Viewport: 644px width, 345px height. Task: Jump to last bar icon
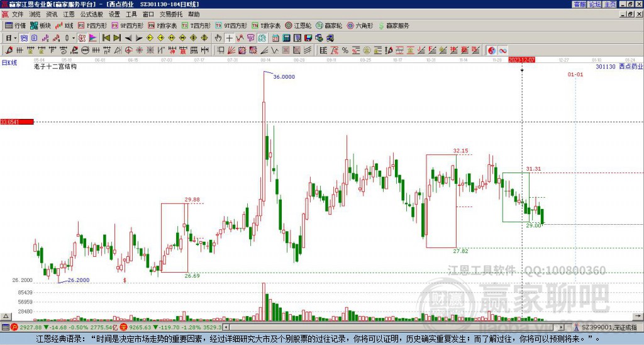[117, 38]
